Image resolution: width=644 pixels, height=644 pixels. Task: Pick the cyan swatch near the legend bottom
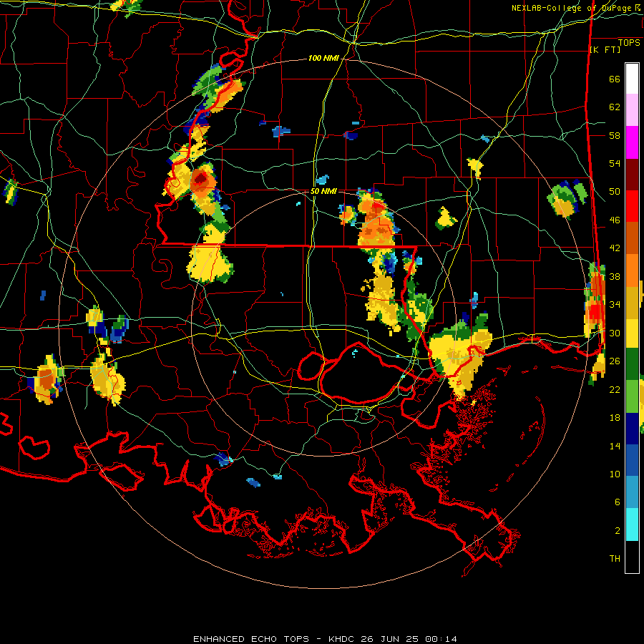point(632,524)
